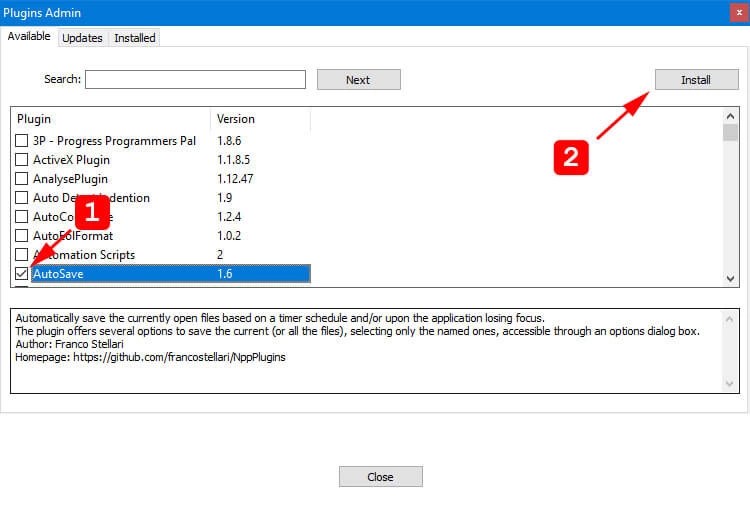Click version 1.0.2 cell

(x=229, y=236)
